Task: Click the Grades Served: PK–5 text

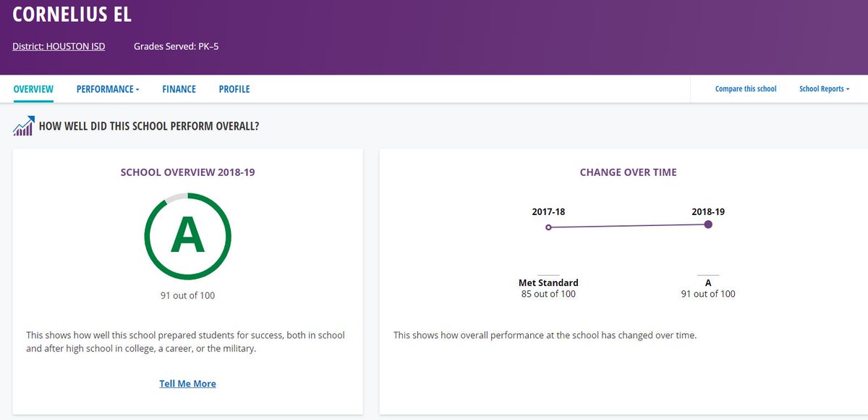Action: pos(176,46)
